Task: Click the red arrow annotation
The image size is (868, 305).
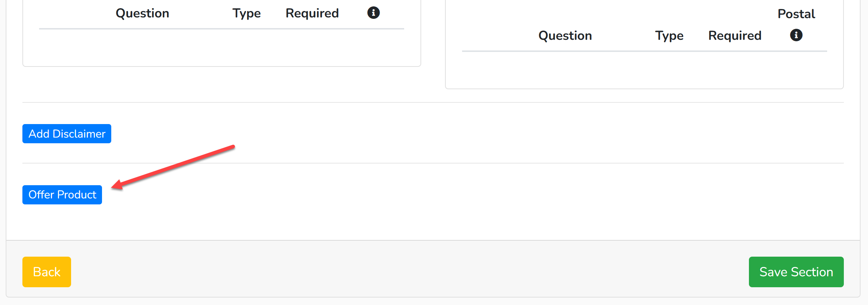Action: pos(173,167)
